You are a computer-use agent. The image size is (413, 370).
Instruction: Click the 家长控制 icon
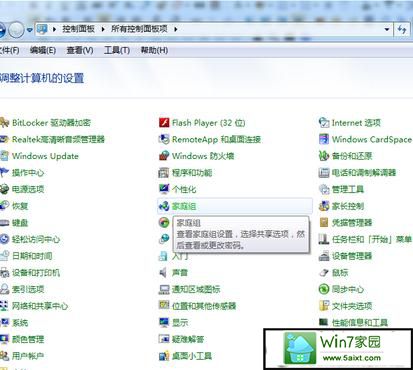(324, 206)
